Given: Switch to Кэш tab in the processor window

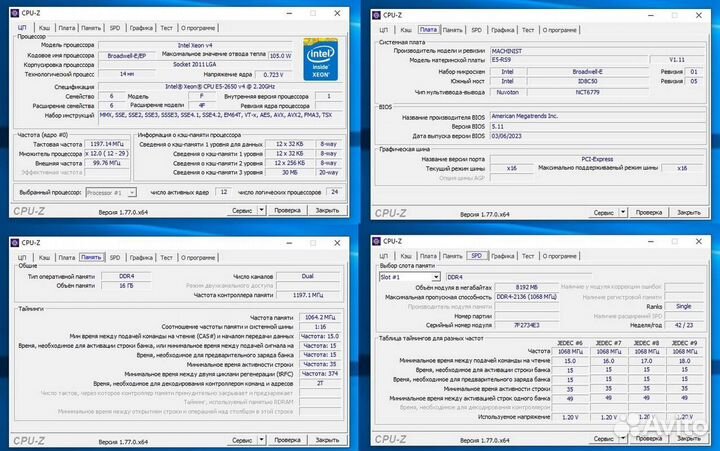Looking at the screenshot, I should tap(43, 29).
